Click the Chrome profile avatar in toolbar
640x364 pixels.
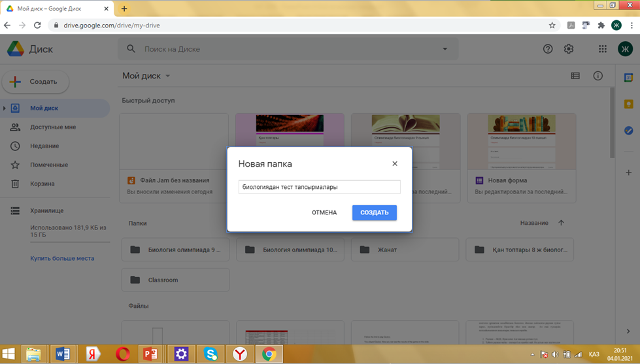click(x=616, y=25)
